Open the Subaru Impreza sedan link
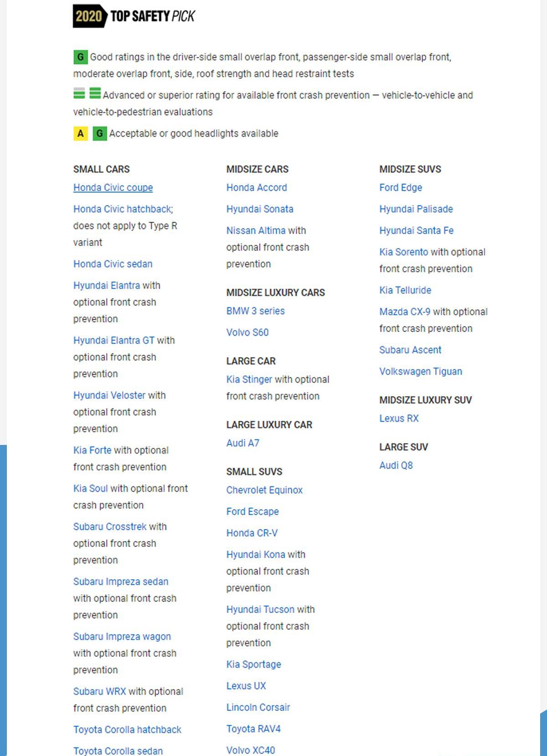Viewport: 547px width, 756px height. [121, 582]
